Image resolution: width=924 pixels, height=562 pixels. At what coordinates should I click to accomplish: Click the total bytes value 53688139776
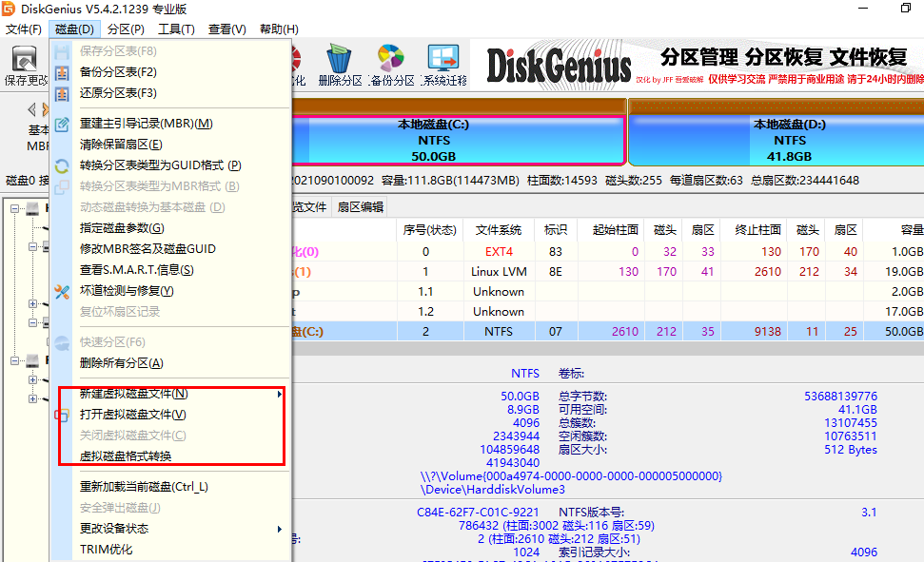(841, 397)
